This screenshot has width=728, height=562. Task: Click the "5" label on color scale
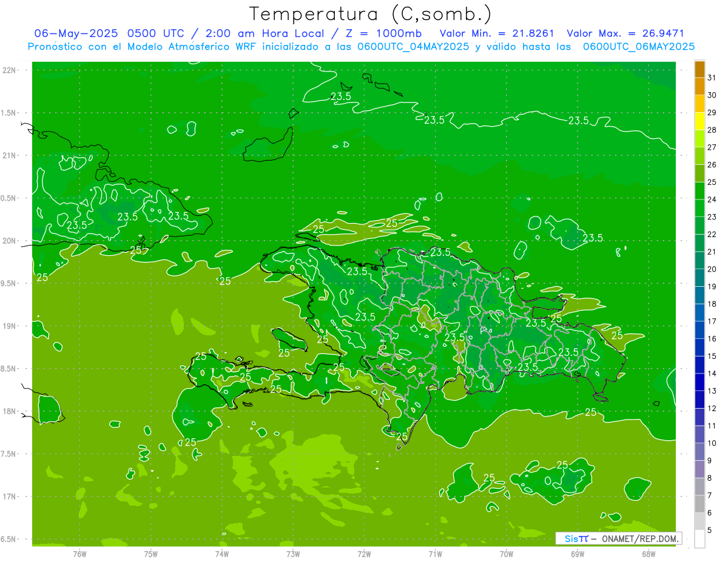pyautogui.click(x=710, y=530)
